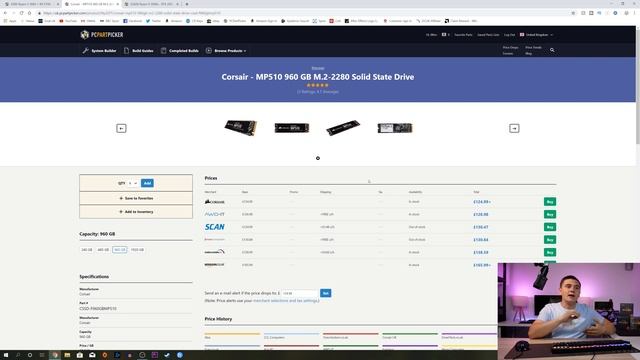Open a new browser tab with plus
Viewport: 640px width, 360px height.
pyautogui.click(x=187, y=4)
